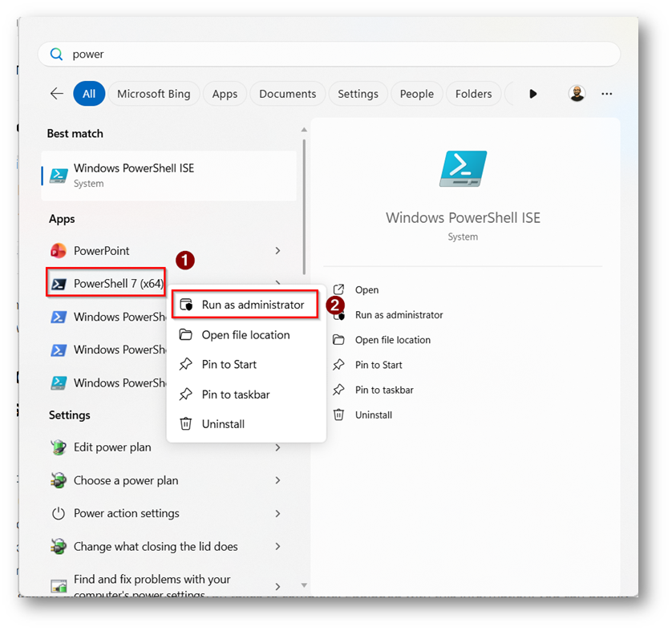Click the closing the lid setting icon
Screen dimensions: 672x631
pyautogui.click(x=59, y=547)
